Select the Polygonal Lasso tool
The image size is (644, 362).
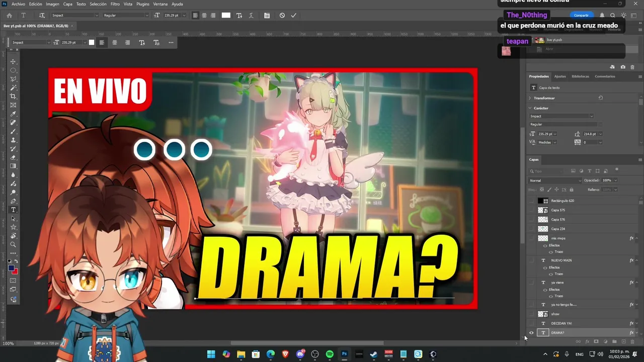(13, 79)
